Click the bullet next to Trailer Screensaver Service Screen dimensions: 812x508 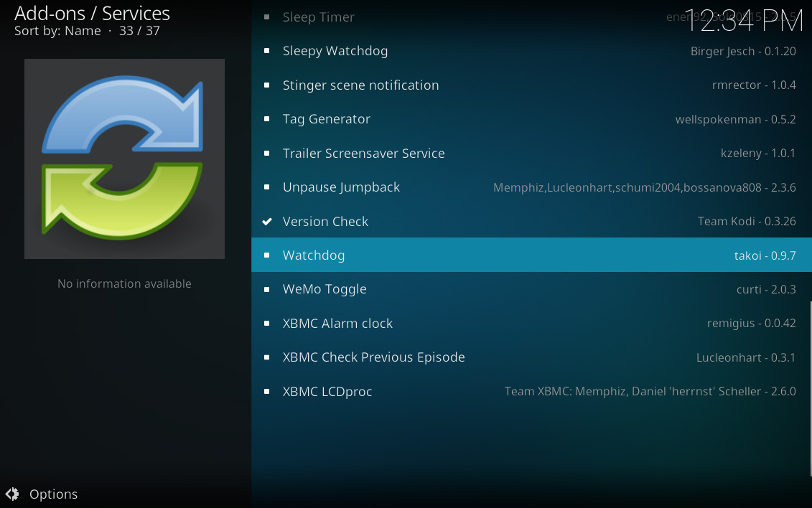pos(266,153)
